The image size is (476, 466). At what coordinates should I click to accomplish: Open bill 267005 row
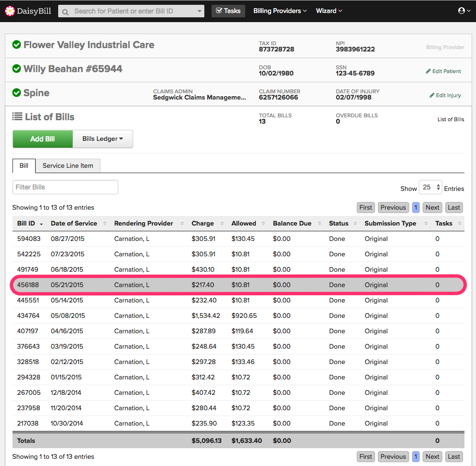click(x=238, y=392)
